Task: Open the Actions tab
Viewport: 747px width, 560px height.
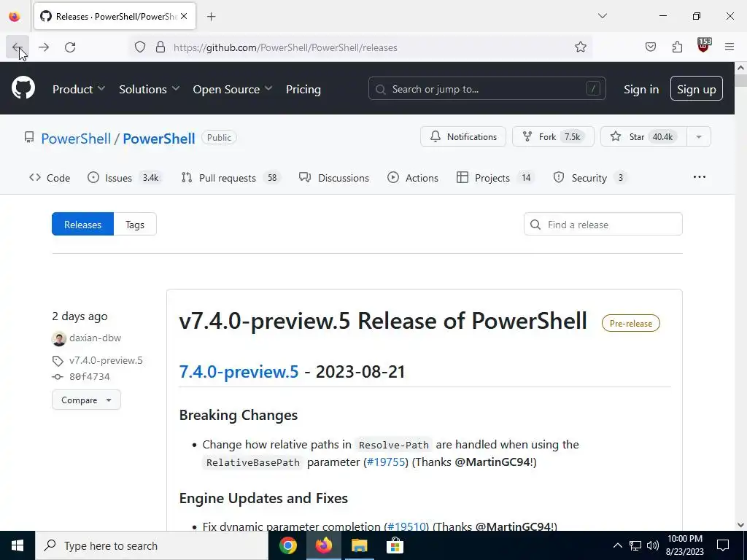Action: (413, 178)
